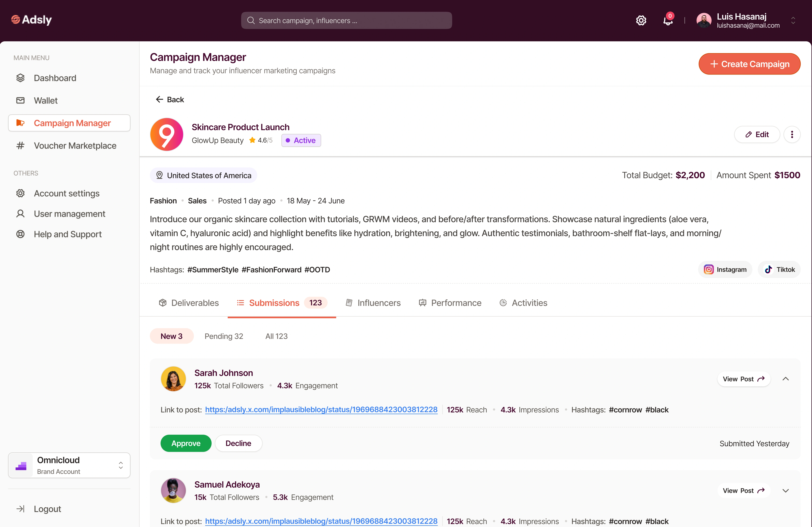
Task: Open the notifications bell
Action: click(x=668, y=20)
